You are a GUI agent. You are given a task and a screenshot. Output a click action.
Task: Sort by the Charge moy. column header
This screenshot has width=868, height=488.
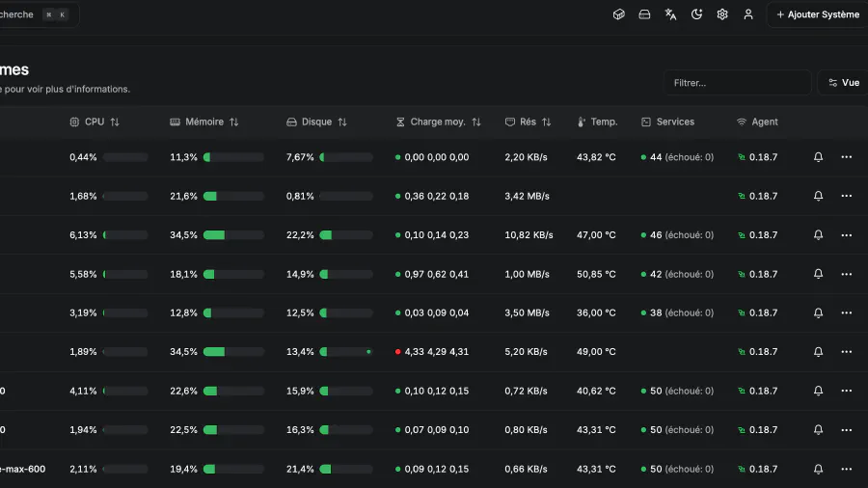click(438, 122)
